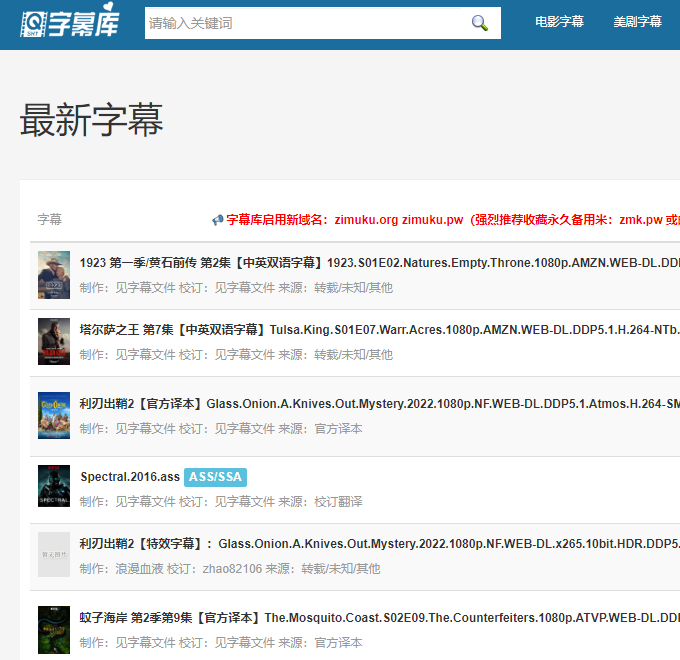This screenshot has width=680, height=660.
Task: Focus the keyword search input field
Action: tap(300, 23)
